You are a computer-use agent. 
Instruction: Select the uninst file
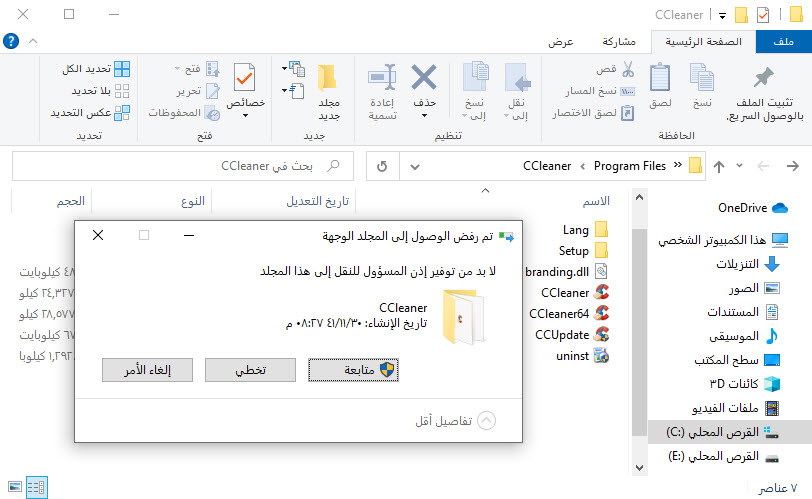pyautogui.click(x=582, y=356)
